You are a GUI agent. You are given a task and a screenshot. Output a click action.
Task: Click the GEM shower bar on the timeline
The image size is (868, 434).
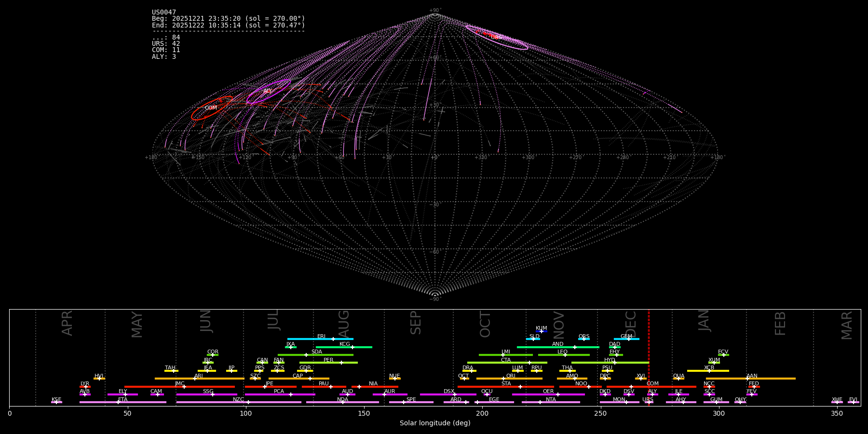click(x=626, y=339)
